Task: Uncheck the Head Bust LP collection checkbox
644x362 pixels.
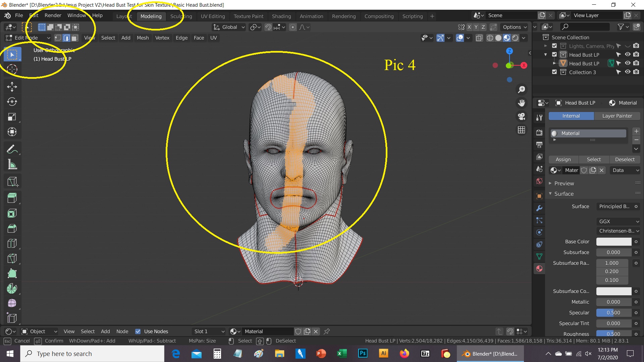Action: [554, 55]
